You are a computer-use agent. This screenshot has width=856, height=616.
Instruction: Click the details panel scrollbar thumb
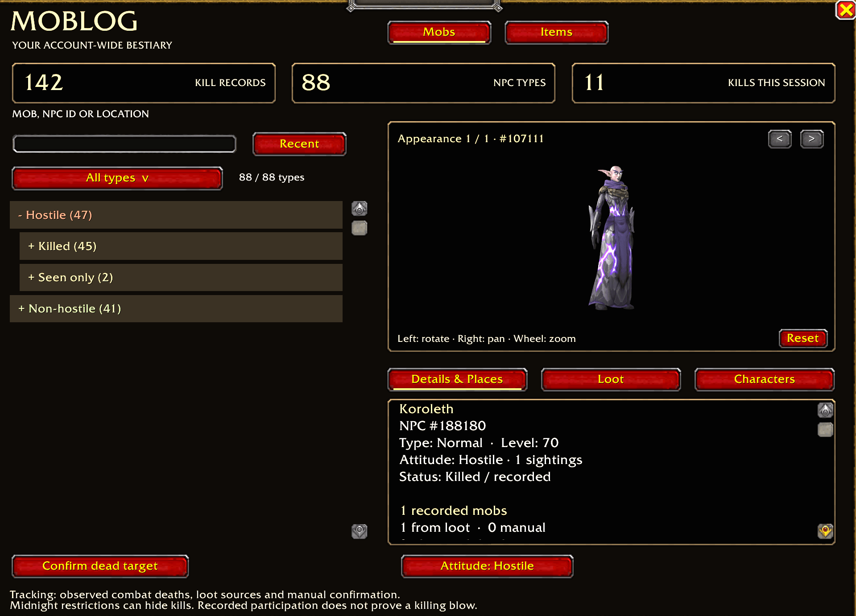pyautogui.click(x=825, y=429)
